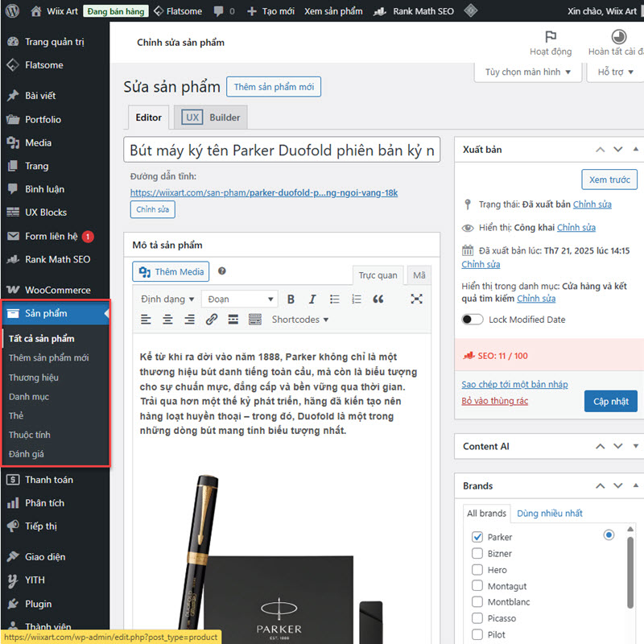644x644 pixels.
Task: Move Xuất bản panel down
Action: click(x=618, y=150)
